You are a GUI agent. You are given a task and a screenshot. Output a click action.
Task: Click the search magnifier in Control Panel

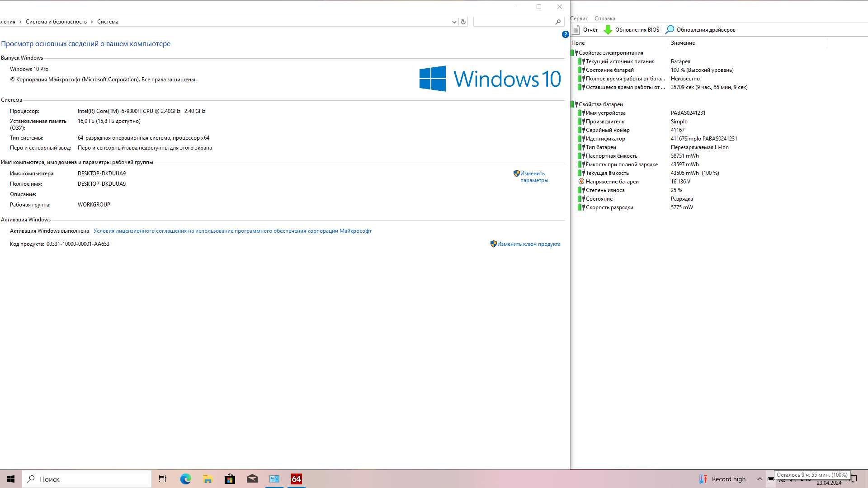click(x=558, y=22)
